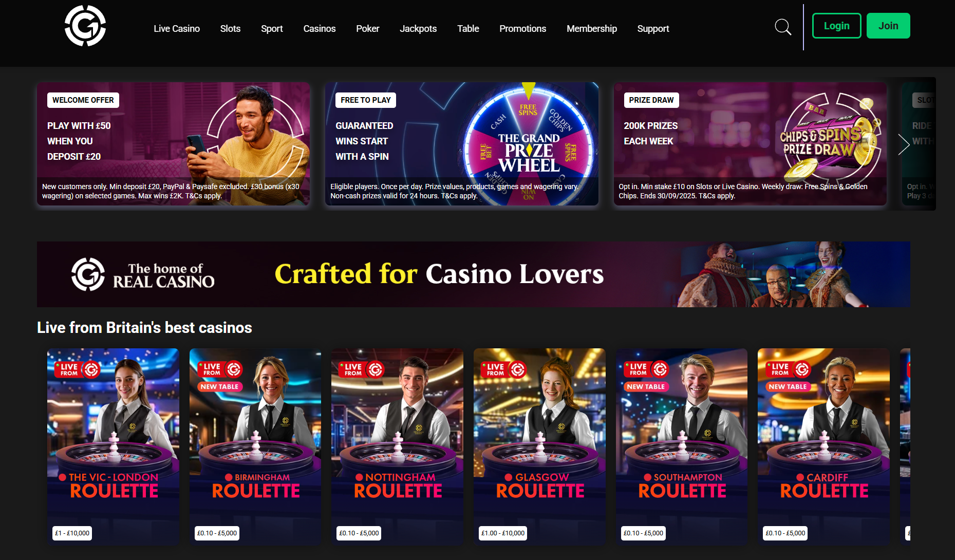Open the Chips & Spins Prize Draw card
The height and width of the screenshot is (560, 955).
[x=750, y=144]
